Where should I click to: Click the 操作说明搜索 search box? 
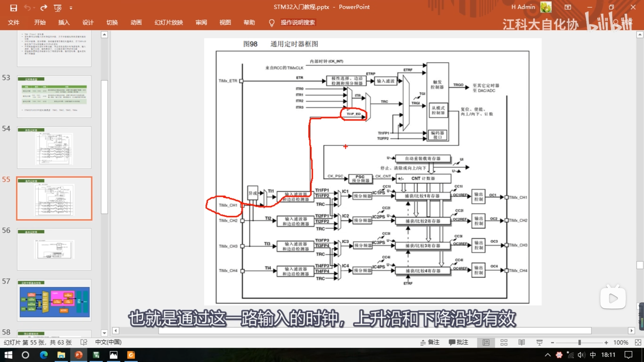tap(298, 22)
